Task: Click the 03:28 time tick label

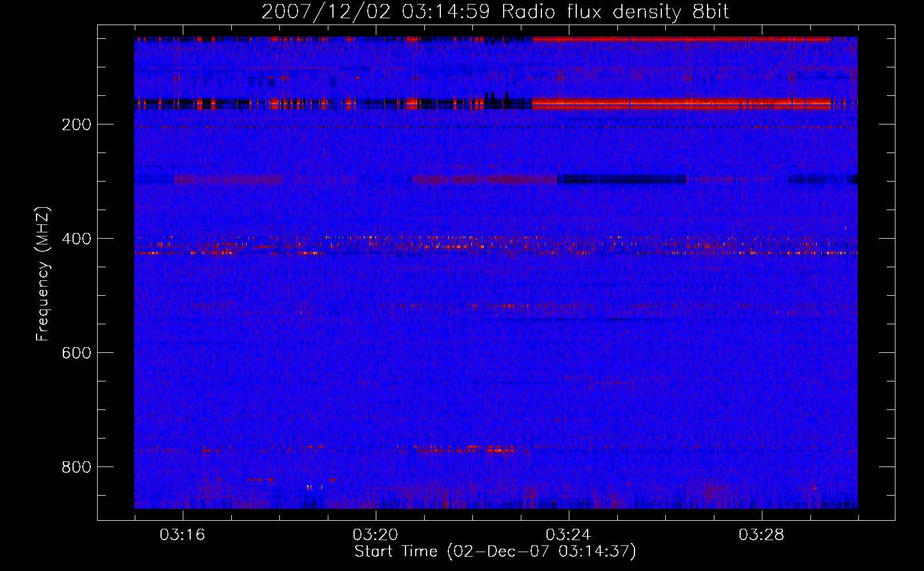Action: (x=761, y=535)
